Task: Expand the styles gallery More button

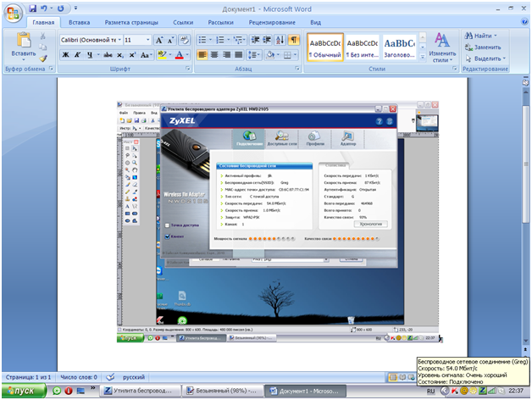Action: click(423, 58)
